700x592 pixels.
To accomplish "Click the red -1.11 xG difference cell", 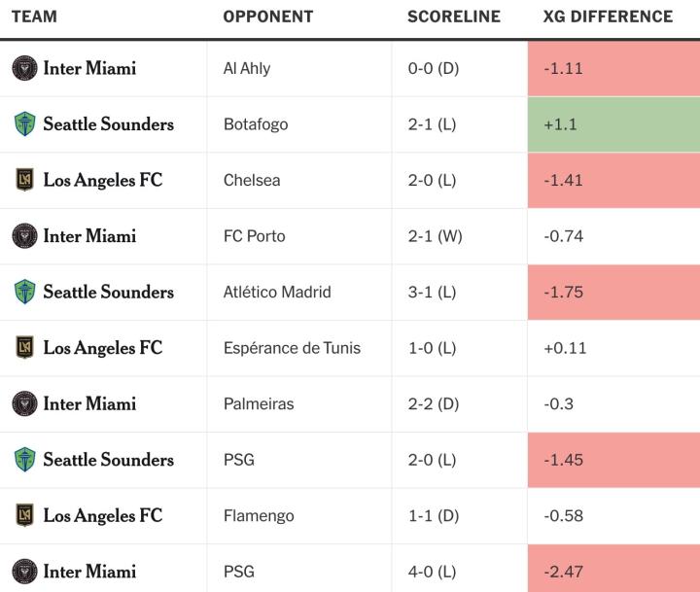I will (x=613, y=68).
